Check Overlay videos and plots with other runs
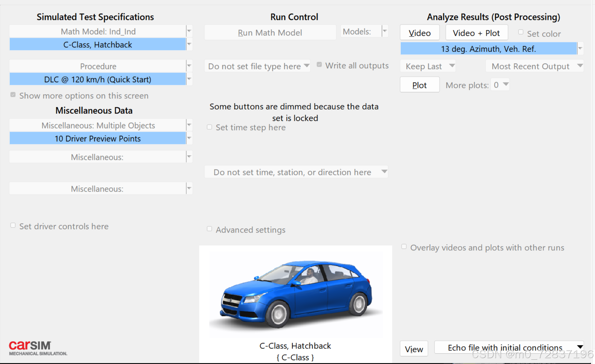 (404, 247)
